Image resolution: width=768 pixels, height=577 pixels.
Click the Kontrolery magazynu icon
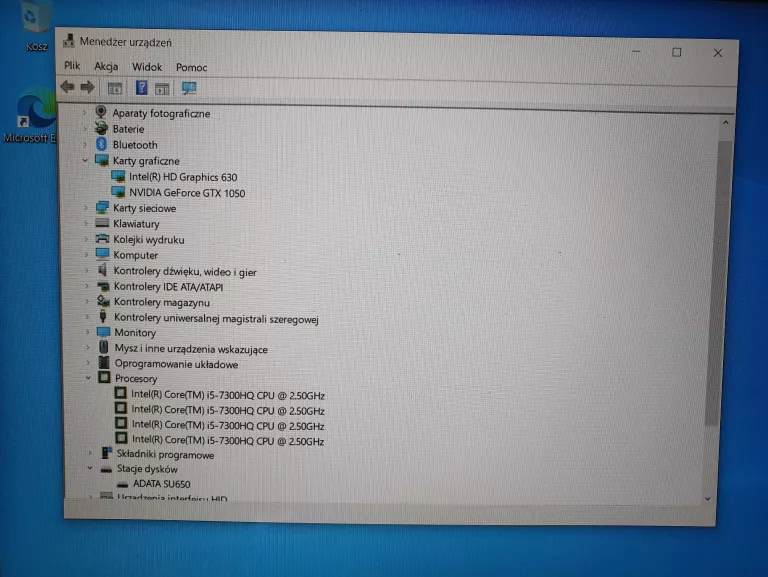(x=103, y=301)
